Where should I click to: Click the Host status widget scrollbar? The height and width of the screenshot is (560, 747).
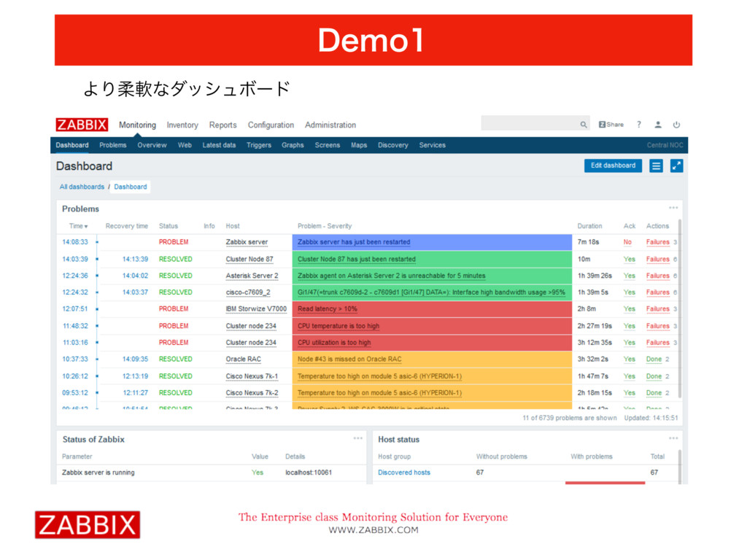tap(679, 466)
